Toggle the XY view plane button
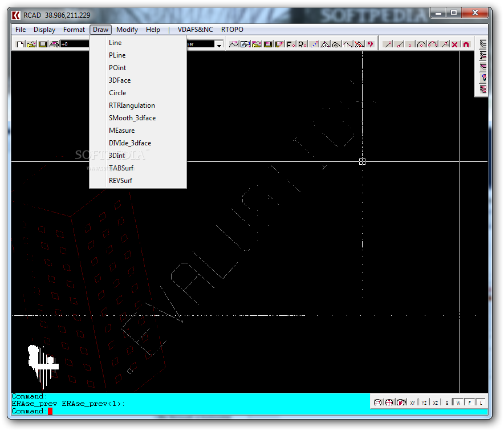 point(412,402)
